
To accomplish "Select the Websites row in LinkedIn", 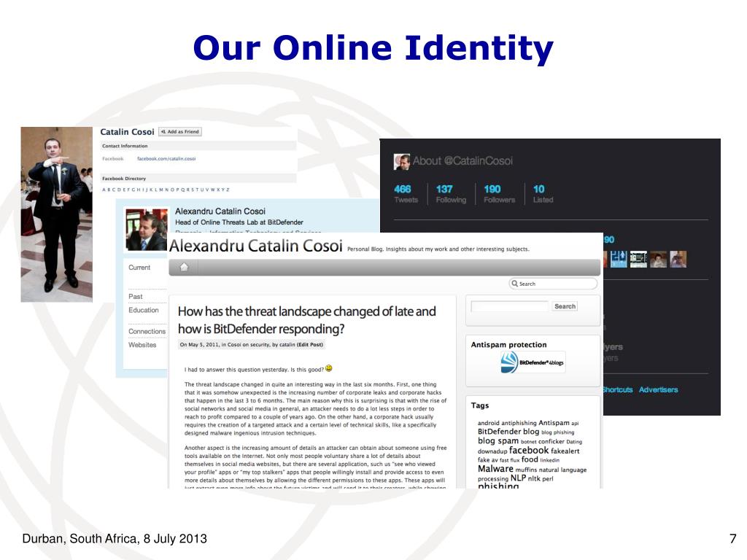I will [142, 345].
